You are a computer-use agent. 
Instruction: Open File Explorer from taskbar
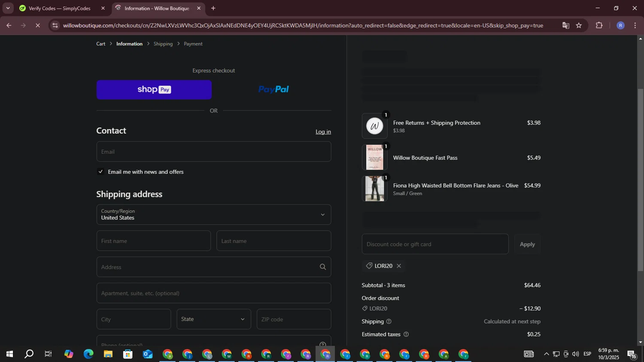[x=108, y=354]
